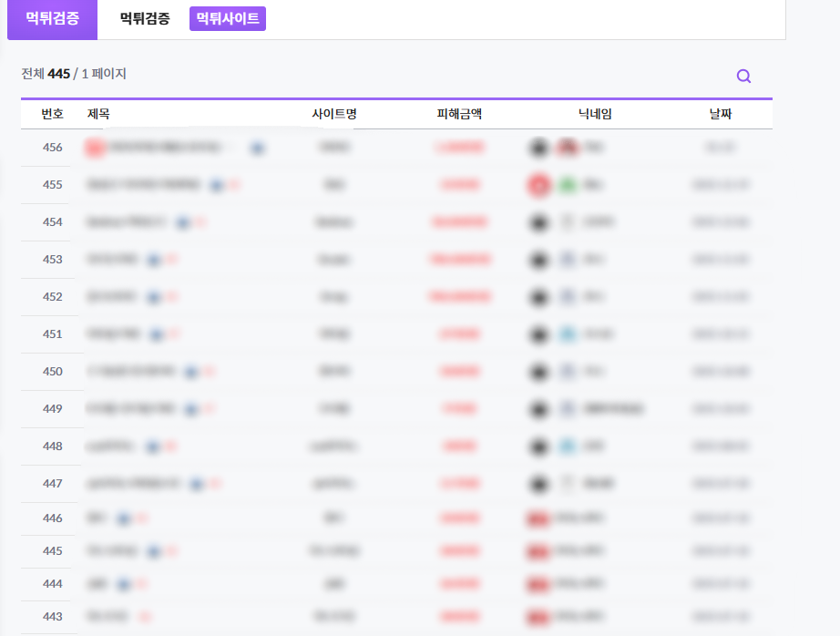Click the blue attachment icon in row 451 title
This screenshot has width=840, height=636.
click(x=157, y=334)
